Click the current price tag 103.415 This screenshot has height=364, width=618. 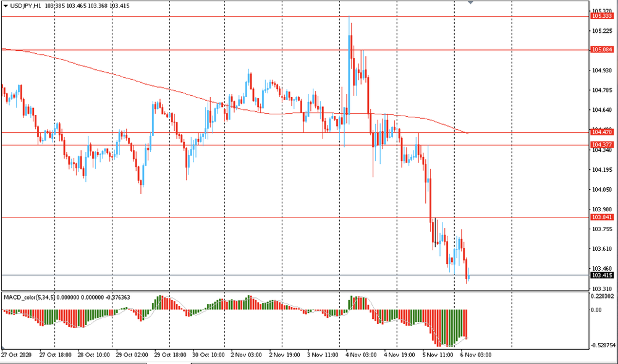[x=602, y=276]
